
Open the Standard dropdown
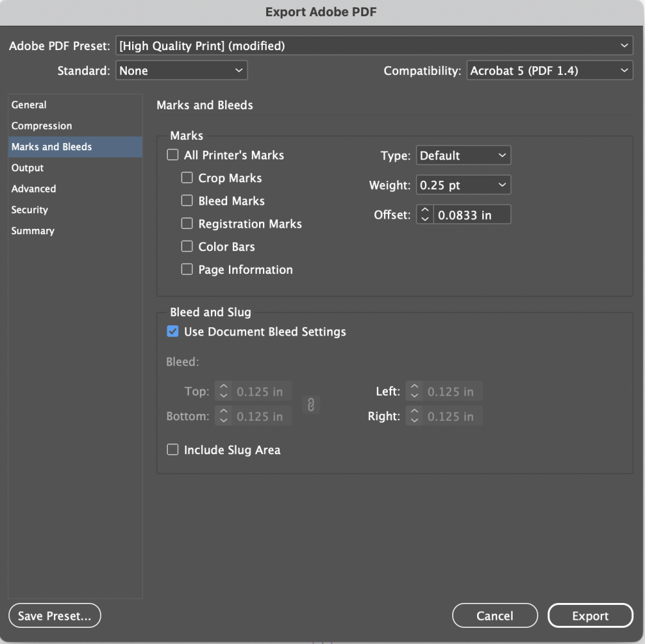click(181, 70)
